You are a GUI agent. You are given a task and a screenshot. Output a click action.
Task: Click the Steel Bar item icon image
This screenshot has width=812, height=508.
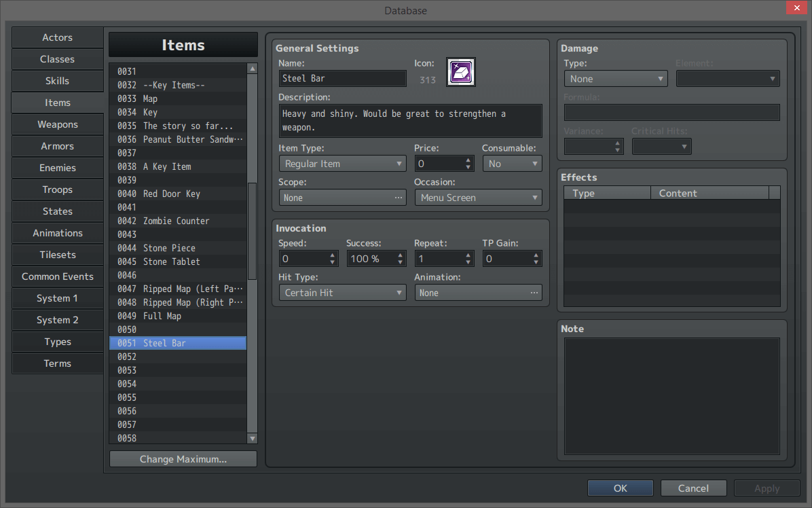(x=460, y=72)
